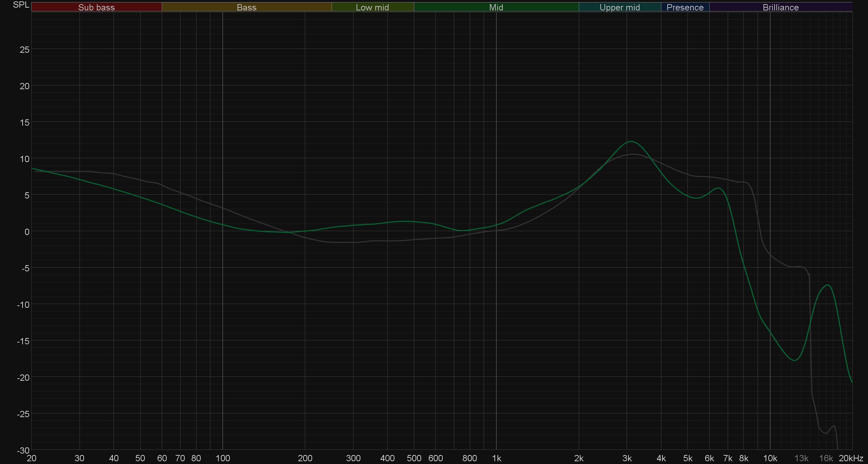Viewport: 868px width, 464px height.
Task: Click the 2k frequency axis label
Action: [579, 458]
